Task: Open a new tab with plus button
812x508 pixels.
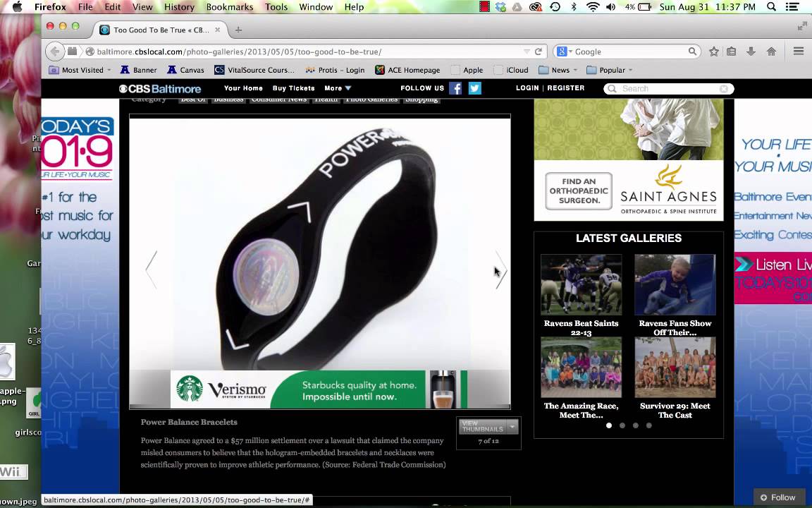Action: click(x=238, y=30)
